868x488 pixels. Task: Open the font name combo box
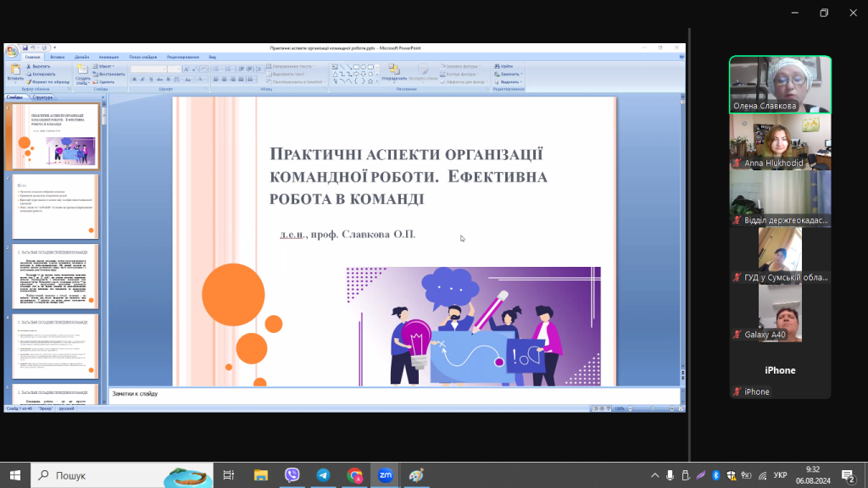[x=148, y=69]
